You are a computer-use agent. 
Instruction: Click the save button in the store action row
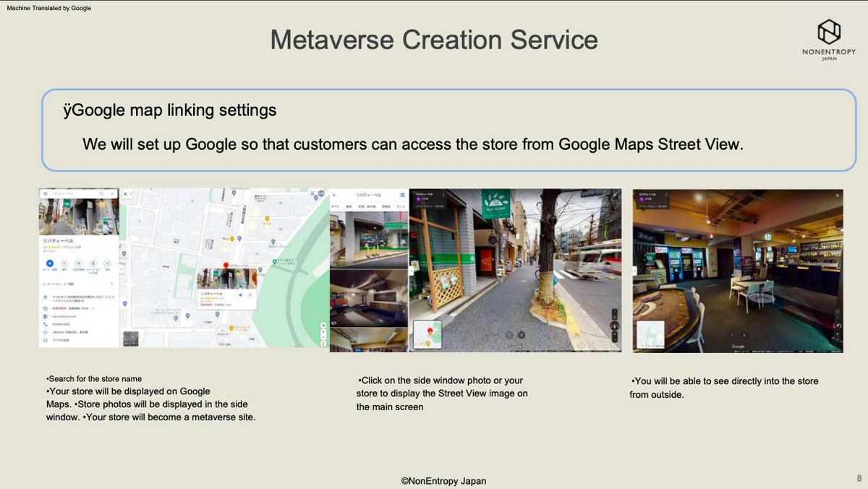pos(64,263)
